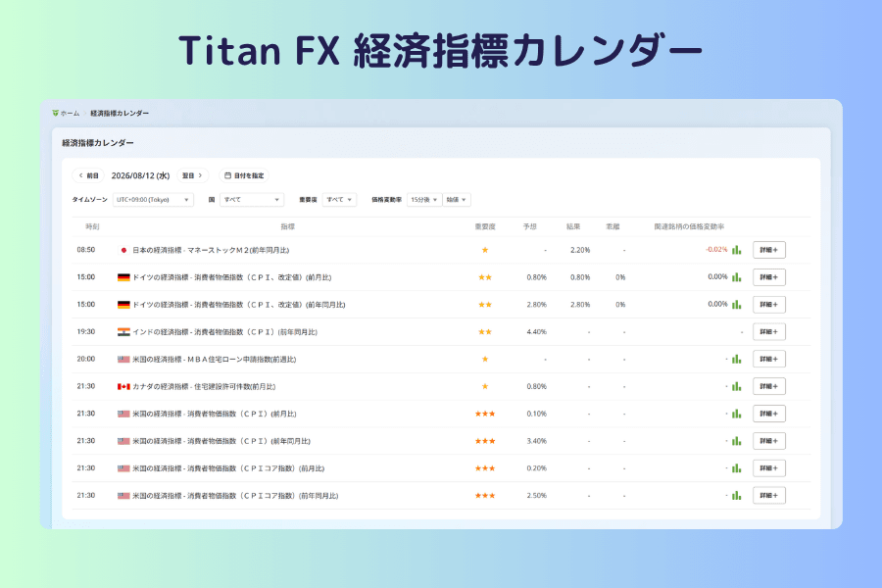This screenshot has height=588, width=882.
Task: Click the -0.02% price change value
Action: (716, 249)
